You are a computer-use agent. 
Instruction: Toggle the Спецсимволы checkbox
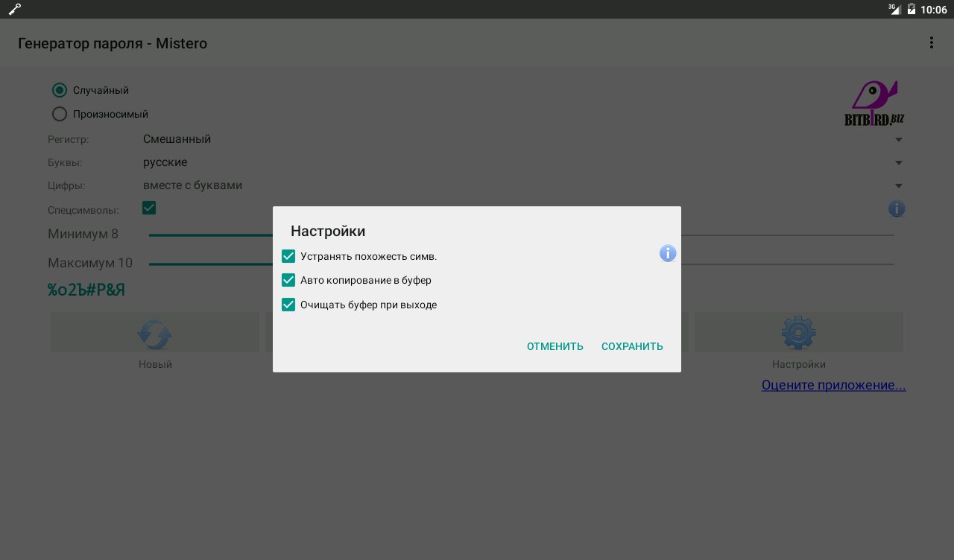click(149, 208)
